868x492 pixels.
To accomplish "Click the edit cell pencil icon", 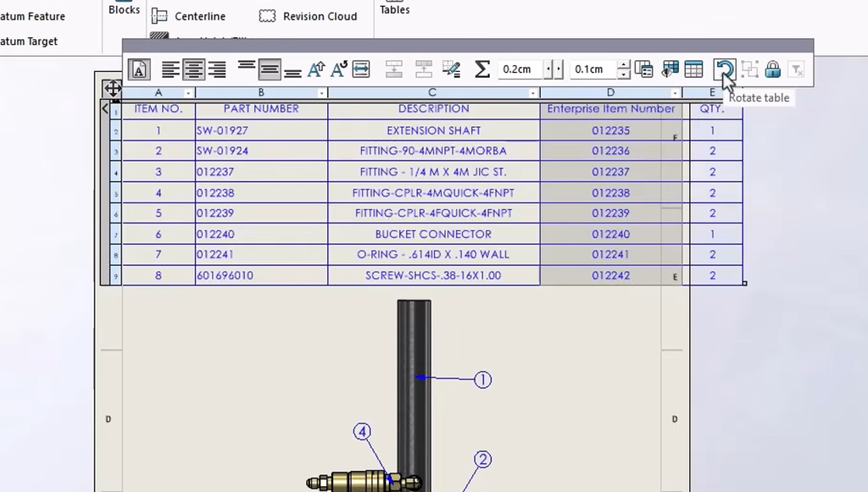I will (452, 69).
